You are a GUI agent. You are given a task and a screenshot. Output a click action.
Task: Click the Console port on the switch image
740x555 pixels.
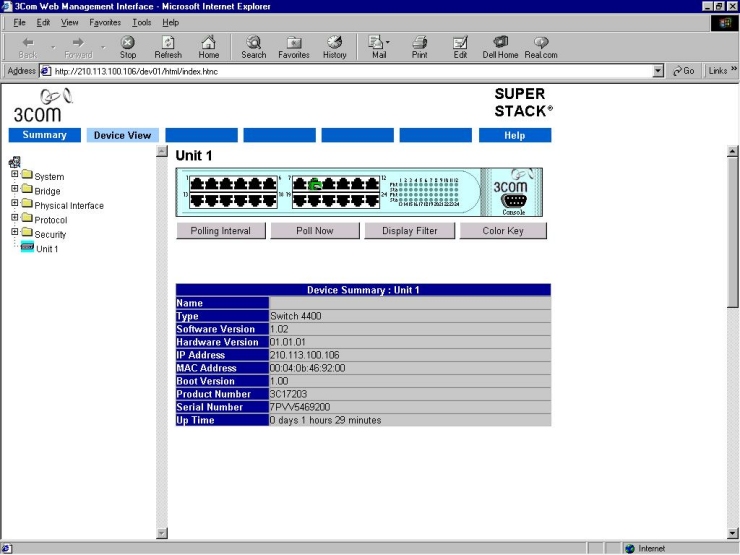(x=511, y=200)
